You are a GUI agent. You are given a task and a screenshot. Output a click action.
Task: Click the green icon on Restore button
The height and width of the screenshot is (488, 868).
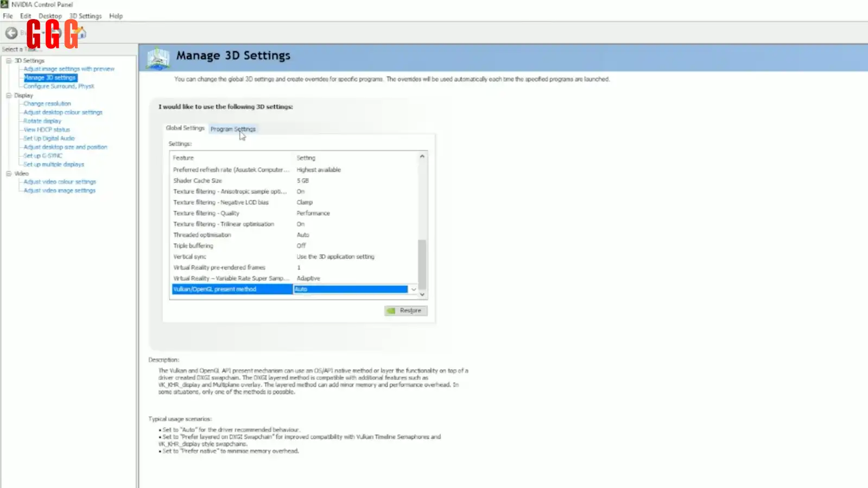pos(391,311)
